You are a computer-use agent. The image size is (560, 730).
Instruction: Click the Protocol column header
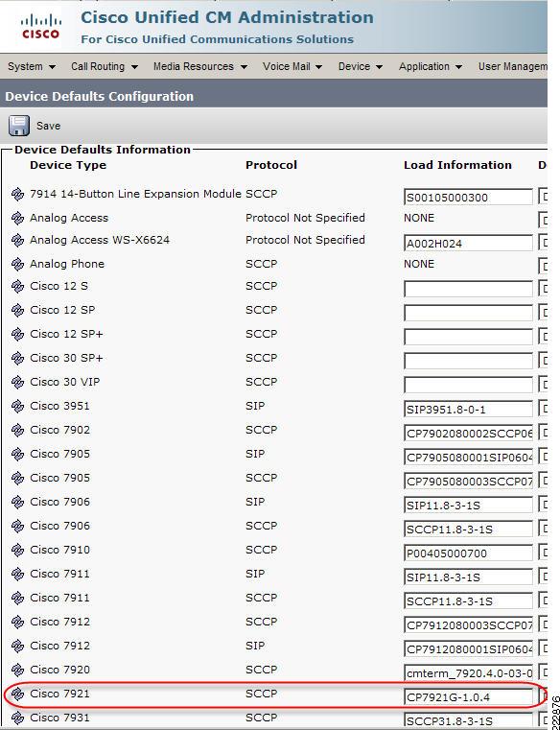point(271,165)
